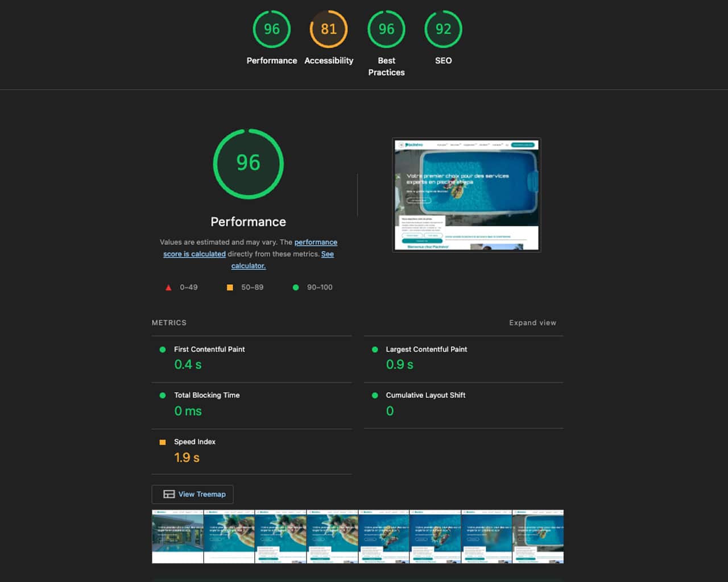Click the large Performance 96 gauge

coord(248,164)
